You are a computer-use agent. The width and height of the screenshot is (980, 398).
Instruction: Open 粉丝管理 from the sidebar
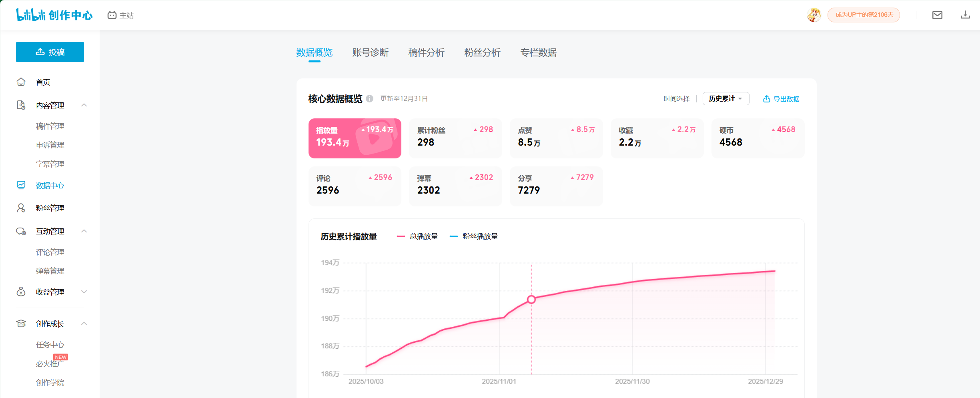(49, 208)
